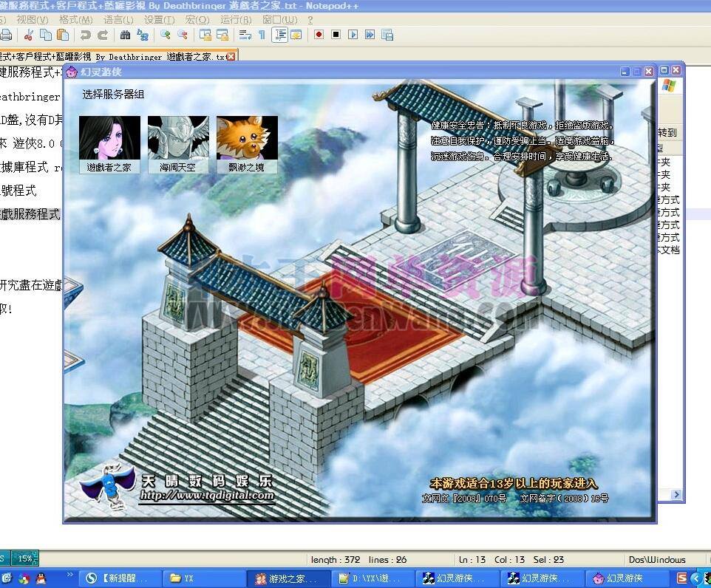Start macro recording with red dot

(x=319, y=35)
